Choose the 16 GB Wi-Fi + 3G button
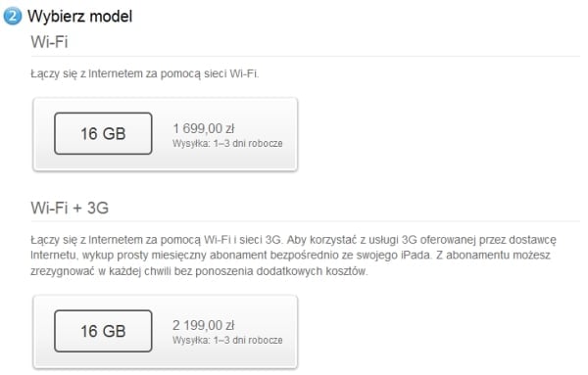The height and width of the screenshot is (375, 588). pyautogui.click(x=103, y=331)
